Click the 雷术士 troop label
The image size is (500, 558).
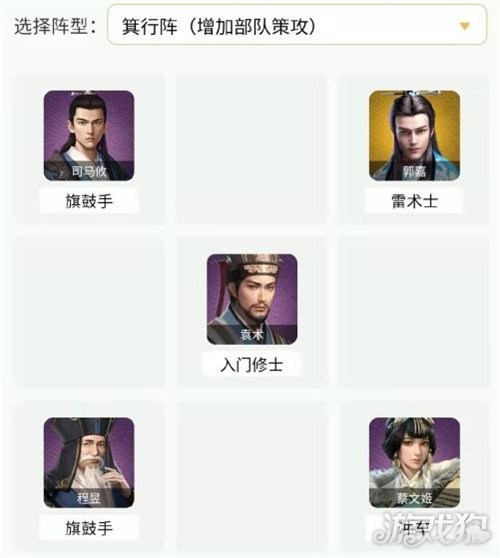(x=414, y=201)
